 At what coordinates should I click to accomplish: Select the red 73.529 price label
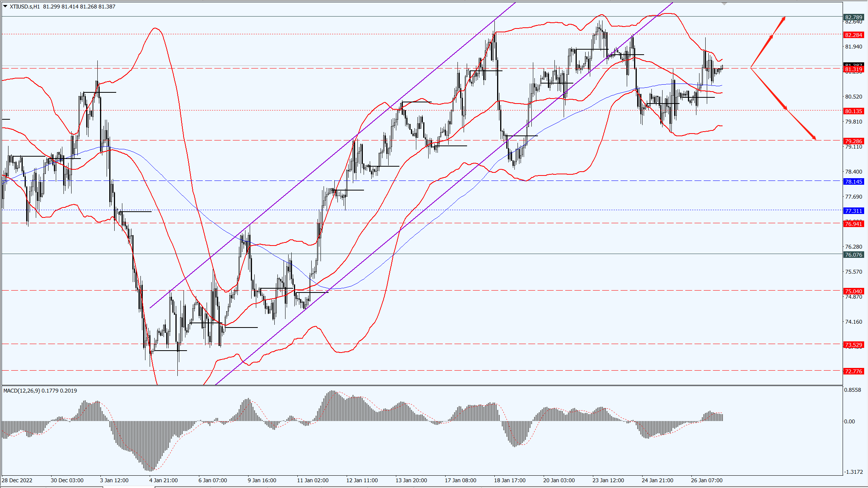click(853, 345)
